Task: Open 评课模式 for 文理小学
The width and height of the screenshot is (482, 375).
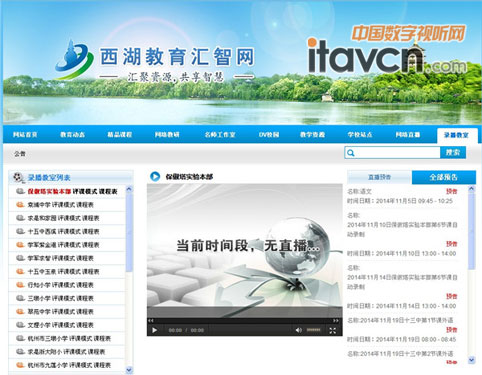Action: point(63,325)
